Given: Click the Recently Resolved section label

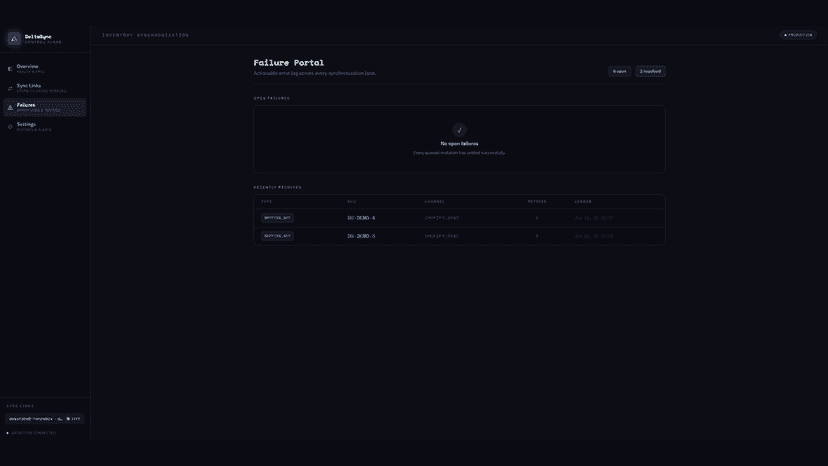Looking at the screenshot, I should pyautogui.click(x=277, y=187).
